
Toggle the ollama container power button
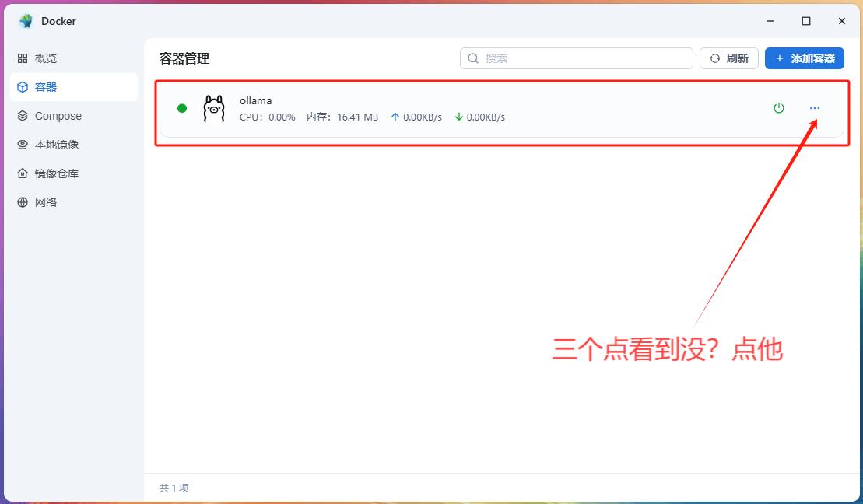tap(778, 108)
